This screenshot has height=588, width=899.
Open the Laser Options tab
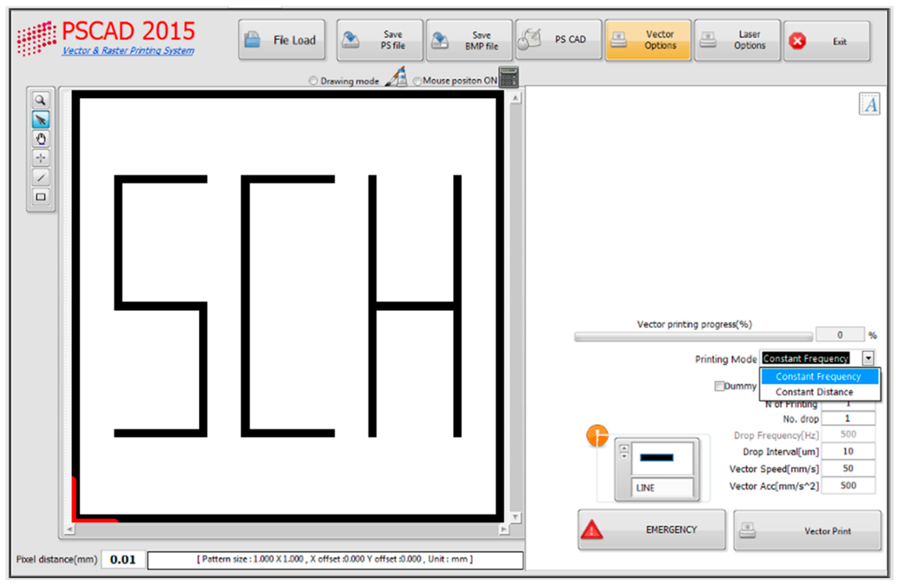737,40
